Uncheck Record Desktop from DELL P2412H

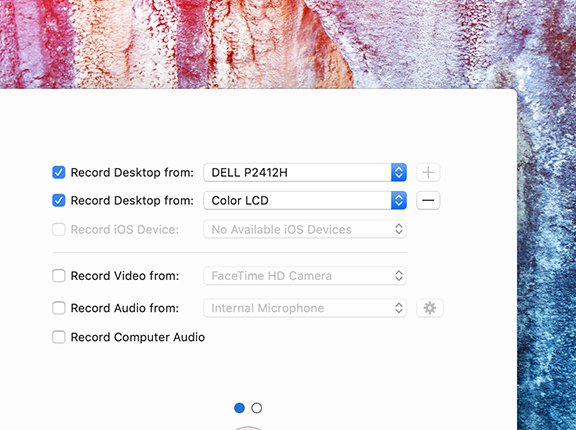(x=59, y=172)
